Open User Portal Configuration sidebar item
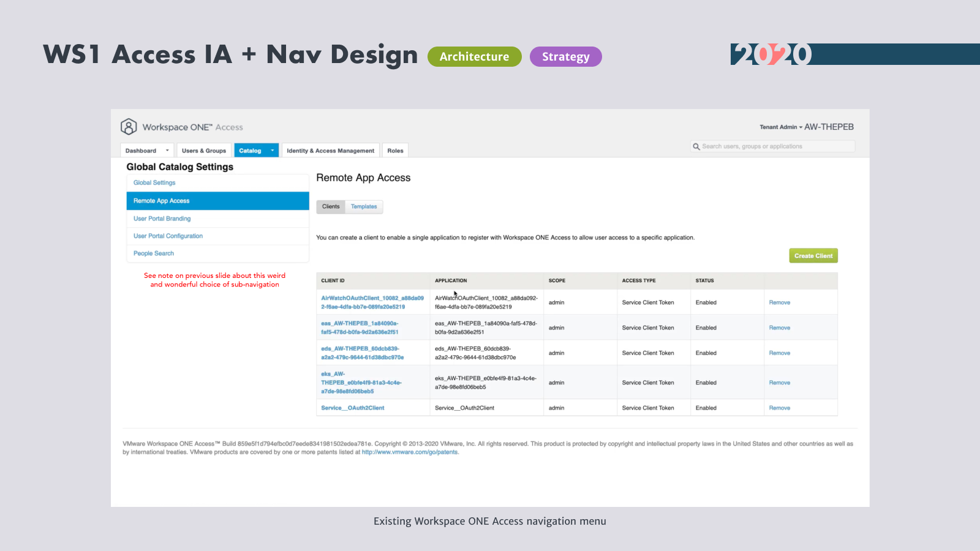 click(168, 236)
